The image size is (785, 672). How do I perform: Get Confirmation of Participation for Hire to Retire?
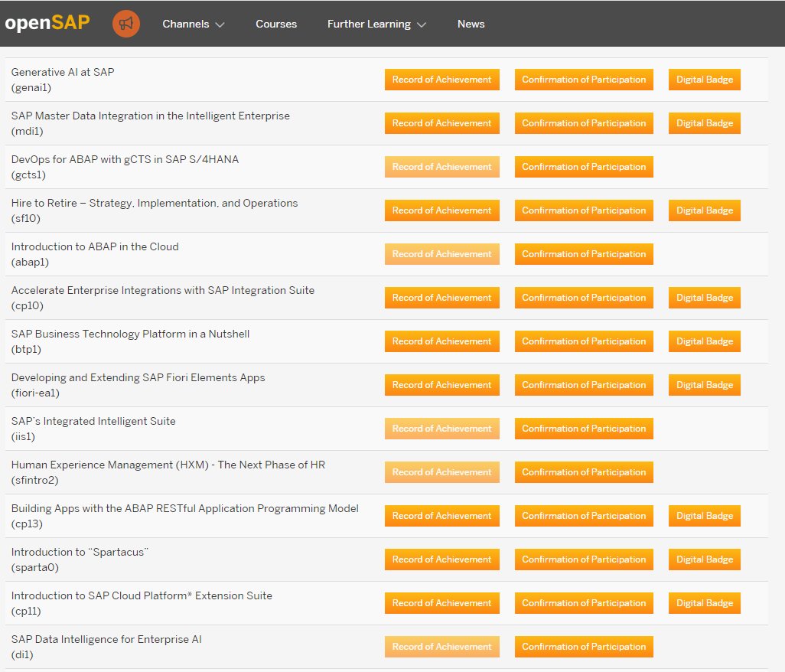584,210
